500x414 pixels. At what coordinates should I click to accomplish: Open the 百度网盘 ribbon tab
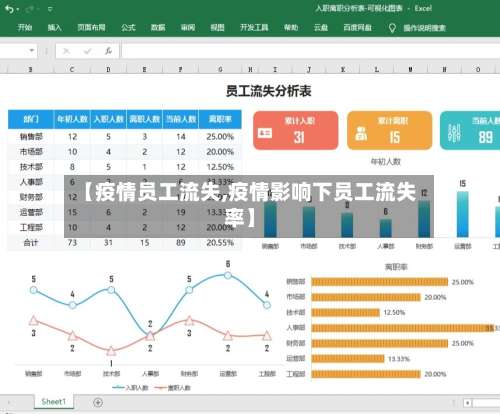pyautogui.click(x=358, y=28)
